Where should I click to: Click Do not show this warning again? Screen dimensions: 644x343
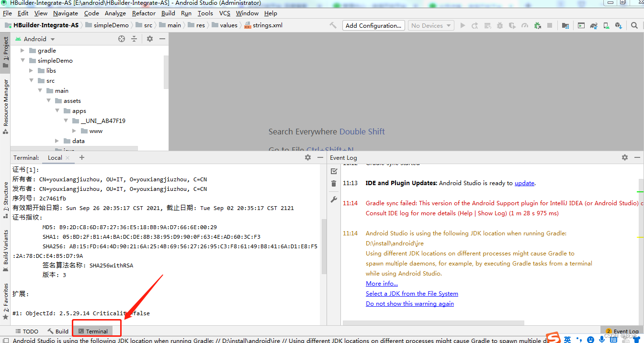click(410, 304)
